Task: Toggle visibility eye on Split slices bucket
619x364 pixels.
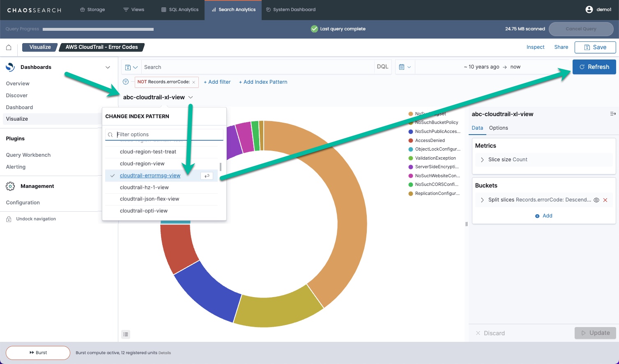Action: (x=596, y=200)
